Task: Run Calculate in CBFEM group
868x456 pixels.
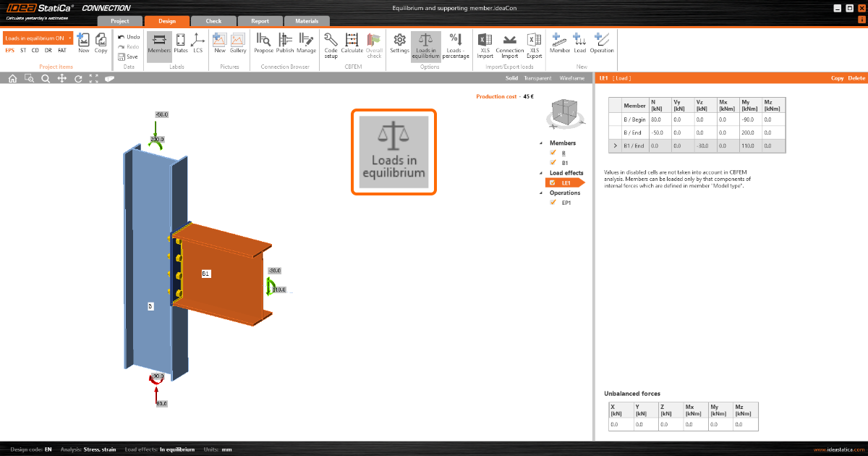Action: [352, 41]
